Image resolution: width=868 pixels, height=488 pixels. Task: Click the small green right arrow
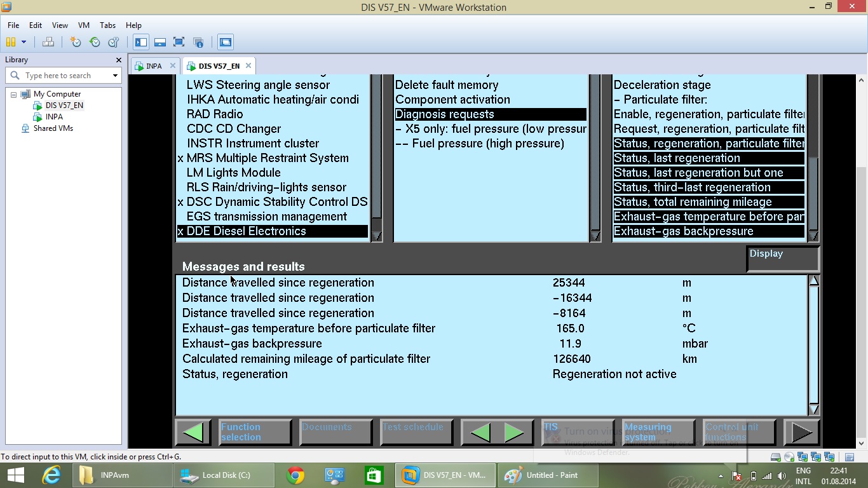(x=513, y=432)
